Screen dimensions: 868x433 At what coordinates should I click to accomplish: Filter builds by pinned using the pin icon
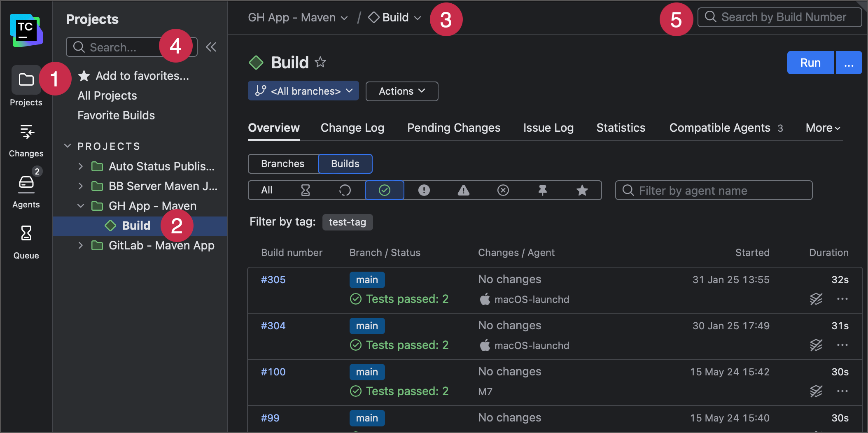pos(543,190)
